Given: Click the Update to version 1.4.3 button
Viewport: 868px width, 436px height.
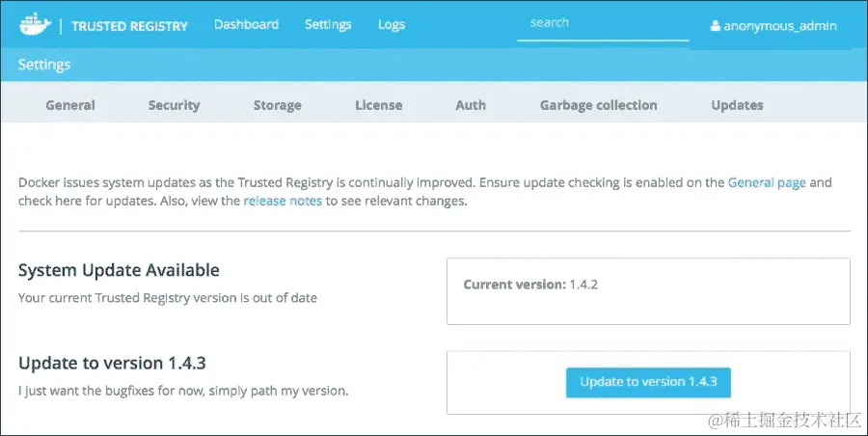Looking at the screenshot, I should 648,382.
